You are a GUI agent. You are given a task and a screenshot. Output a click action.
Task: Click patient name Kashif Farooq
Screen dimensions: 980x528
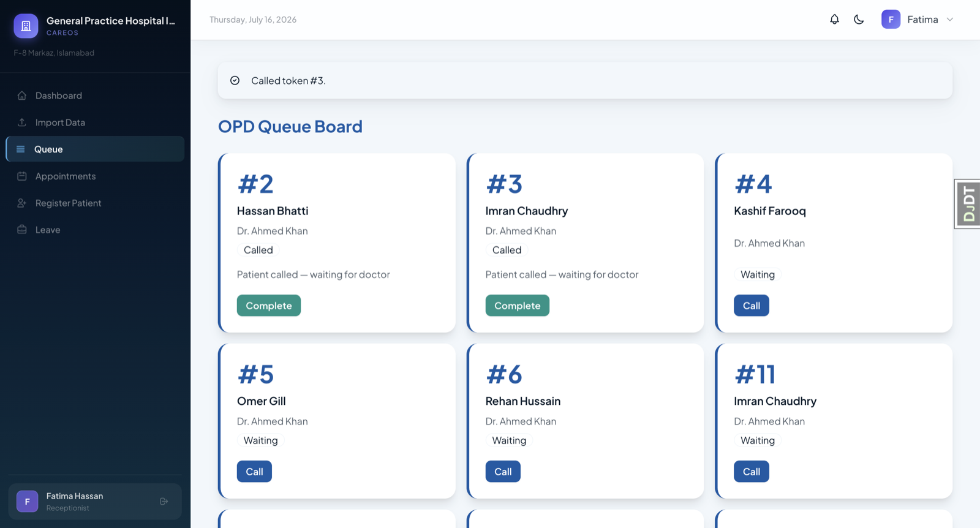click(x=770, y=211)
